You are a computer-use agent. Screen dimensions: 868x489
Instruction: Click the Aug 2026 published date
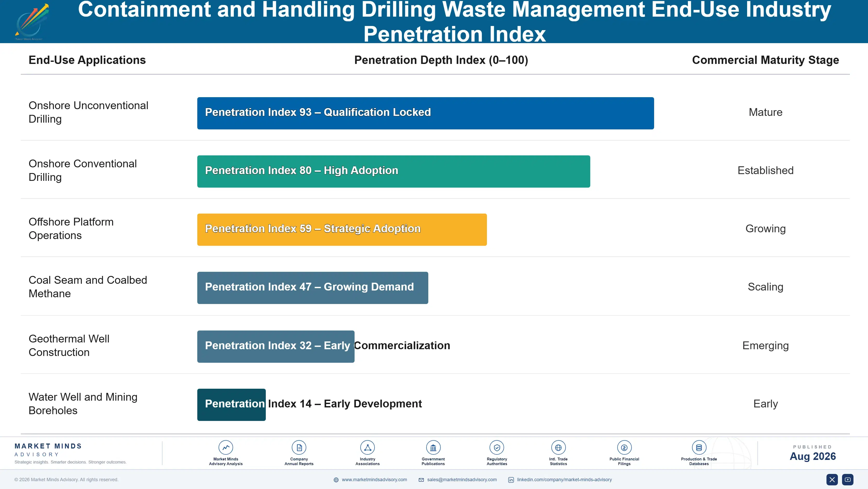tap(812, 456)
